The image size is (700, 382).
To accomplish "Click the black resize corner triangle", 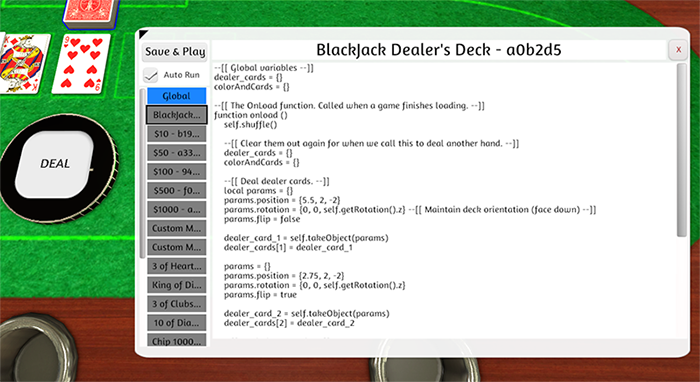I will point(143,34).
